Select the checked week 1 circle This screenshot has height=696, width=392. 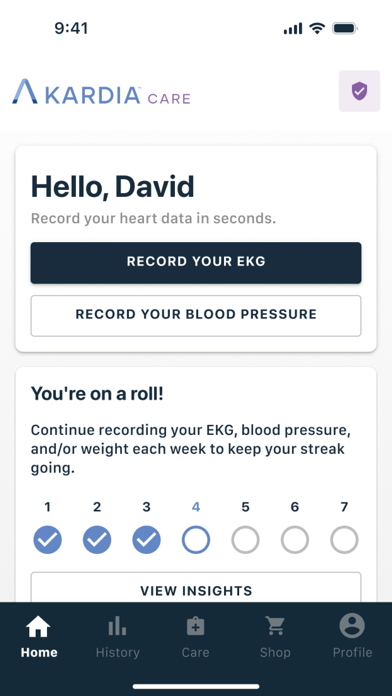48,540
